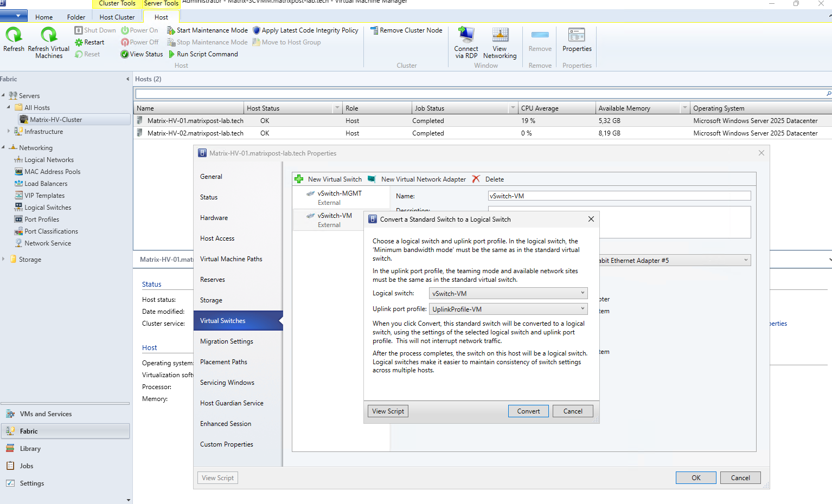The width and height of the screenshot is (832, 504).
Task: Open the Job Status column filter dropdown
Action: (x=513, y=108)
